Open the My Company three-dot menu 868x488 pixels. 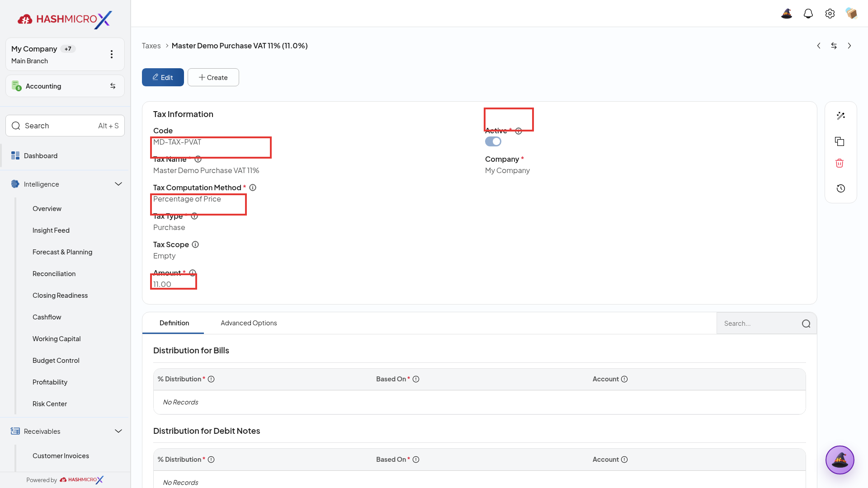pyautogui.click(x=112, y=54)
